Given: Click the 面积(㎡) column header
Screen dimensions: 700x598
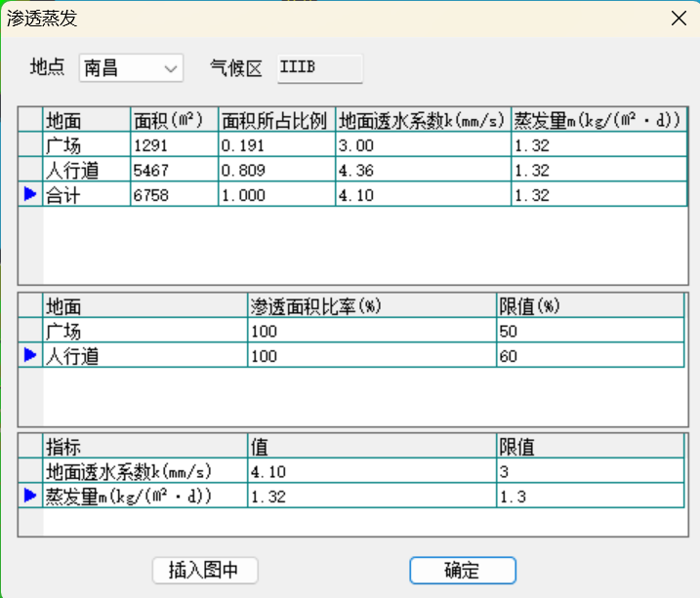Looking at the screenshot, I should point(173,121).
